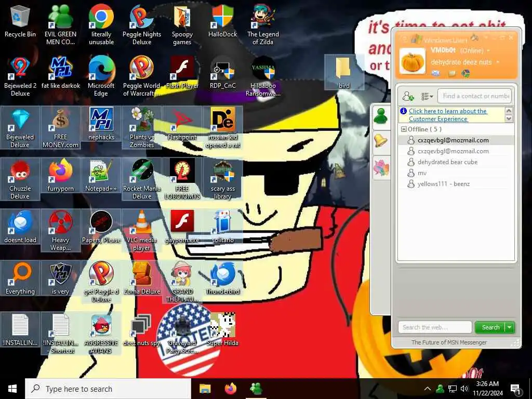Open the contact list layout dropdown

427,96
